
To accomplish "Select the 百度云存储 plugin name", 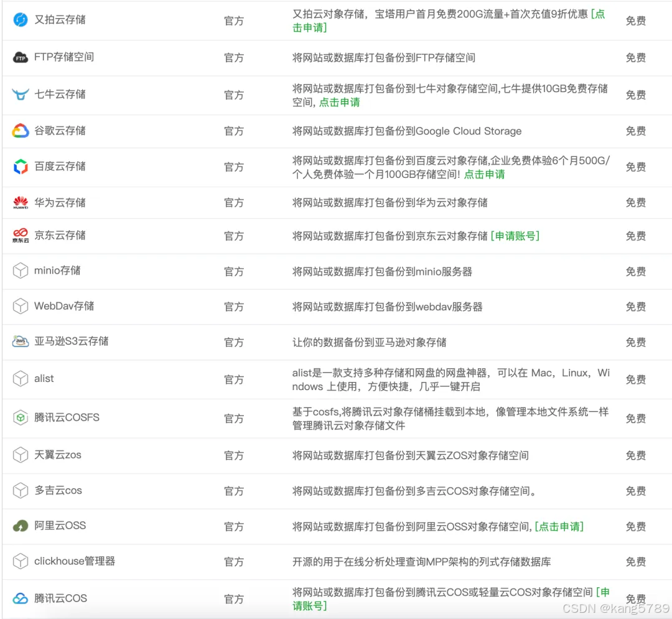I will pyautogui.click(x=60, y=166).
